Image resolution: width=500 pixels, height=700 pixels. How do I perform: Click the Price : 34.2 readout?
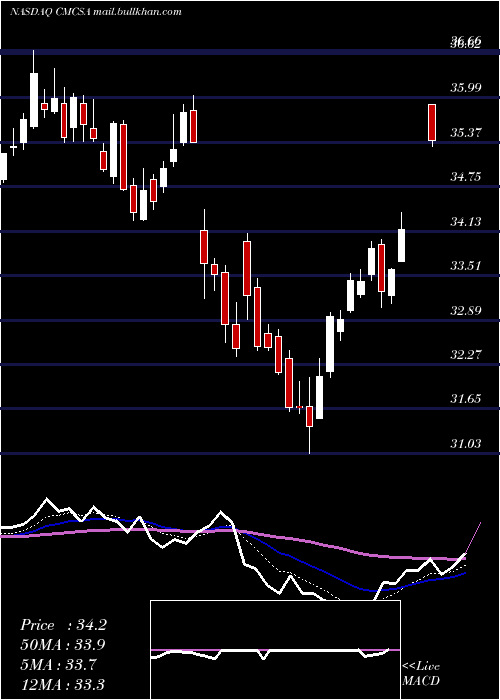[63, 625]
